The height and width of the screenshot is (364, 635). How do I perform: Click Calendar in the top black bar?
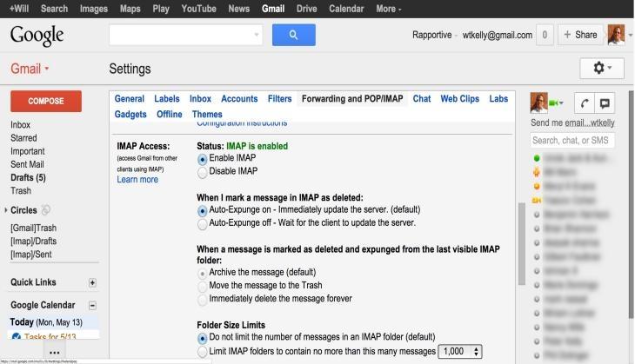pyautogui.click(x=346, y=9)
